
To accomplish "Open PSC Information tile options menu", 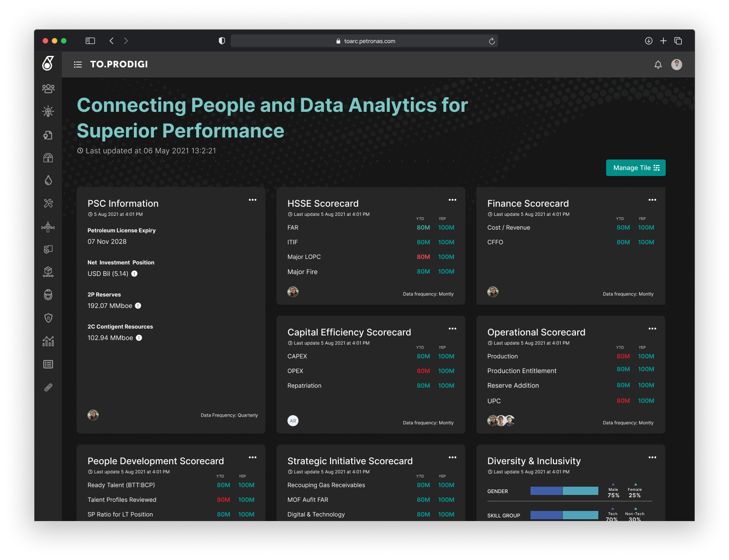I will point(253,200).
